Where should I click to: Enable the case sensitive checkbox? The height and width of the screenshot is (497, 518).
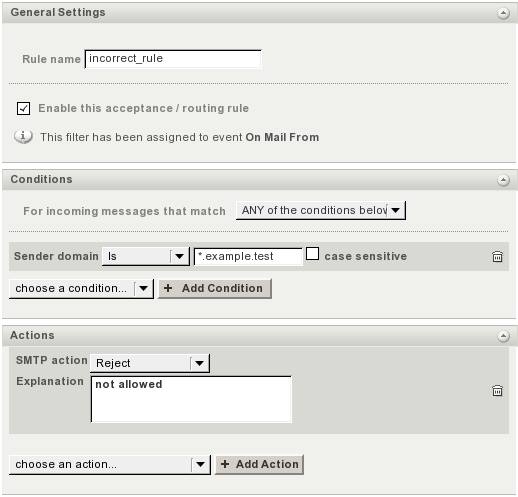point(312,254)
